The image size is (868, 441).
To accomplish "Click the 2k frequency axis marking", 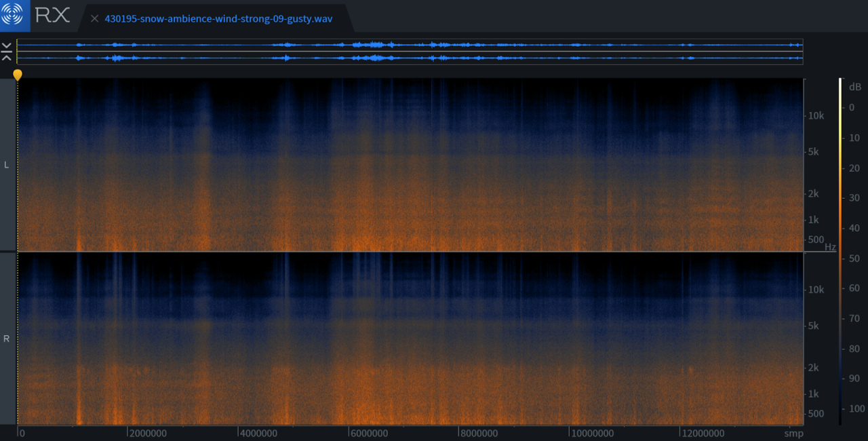I will point(813,194).
